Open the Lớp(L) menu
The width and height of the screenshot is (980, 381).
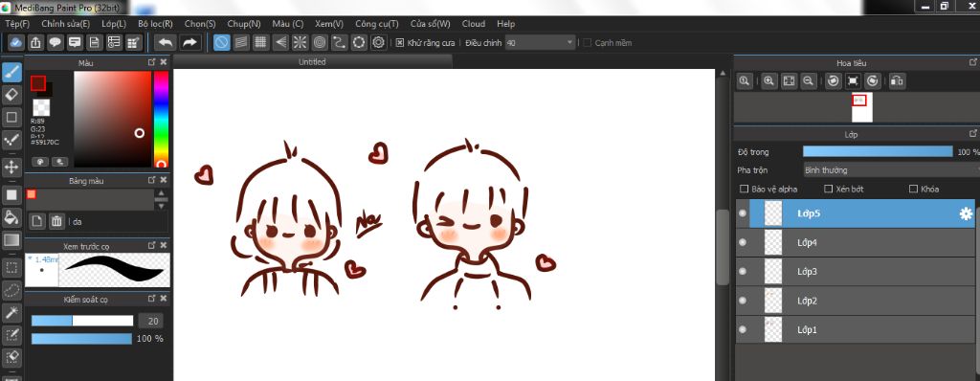point(114,24)
